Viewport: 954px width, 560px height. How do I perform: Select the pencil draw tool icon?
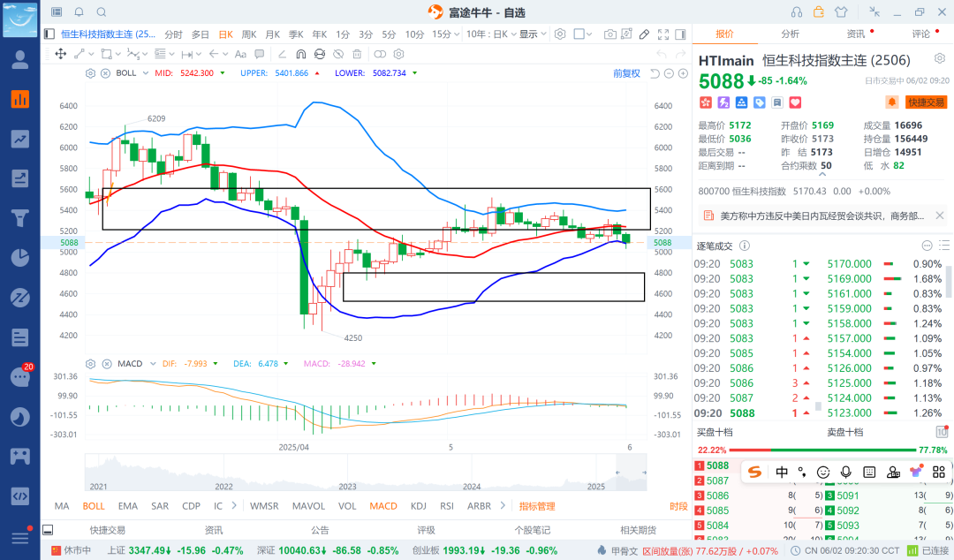644,34
